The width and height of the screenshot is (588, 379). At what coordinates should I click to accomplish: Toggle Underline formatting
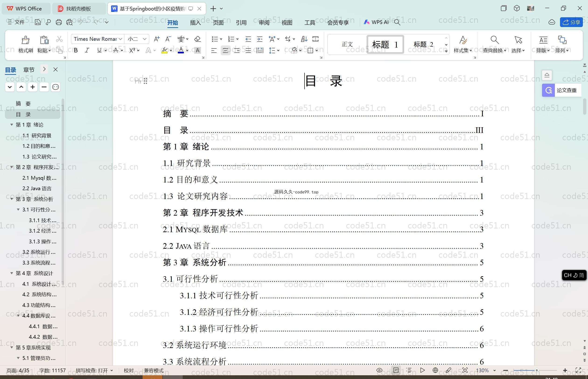point(99,50)
